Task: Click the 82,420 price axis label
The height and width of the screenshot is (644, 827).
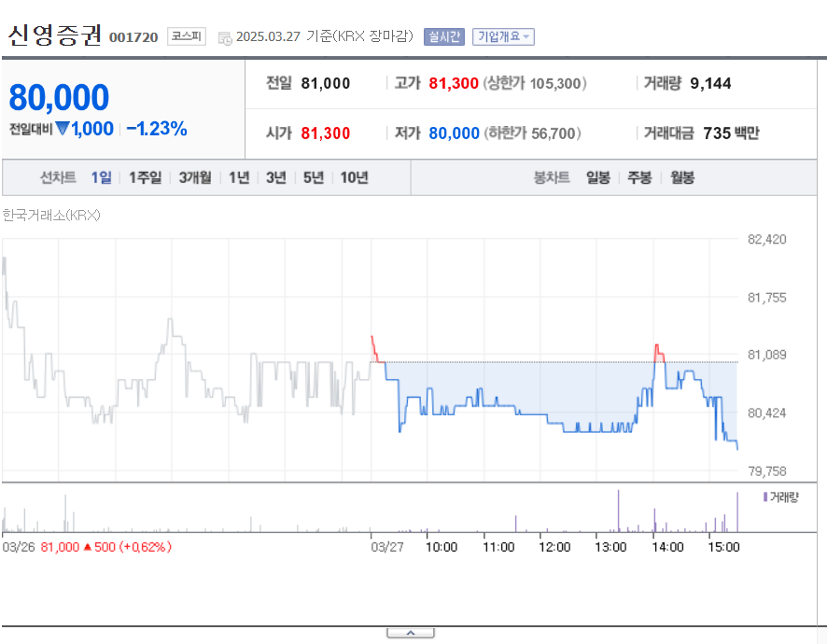Action: (x=767, y=240)
